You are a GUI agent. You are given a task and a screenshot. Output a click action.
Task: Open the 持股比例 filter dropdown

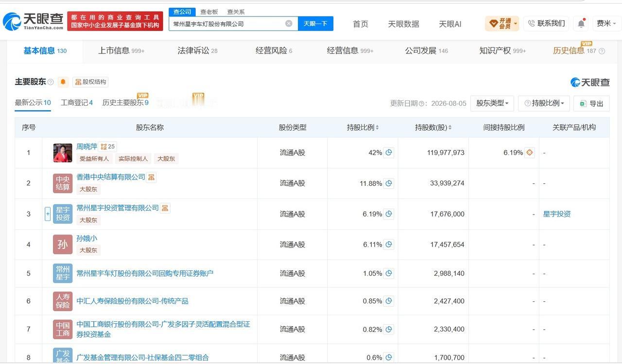pyautogui.click(x=544, y=103)
